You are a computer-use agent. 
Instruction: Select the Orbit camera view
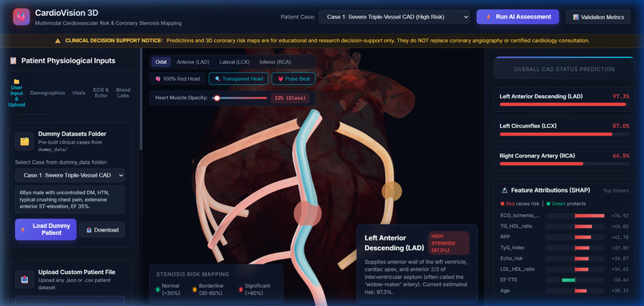[161, 62]
